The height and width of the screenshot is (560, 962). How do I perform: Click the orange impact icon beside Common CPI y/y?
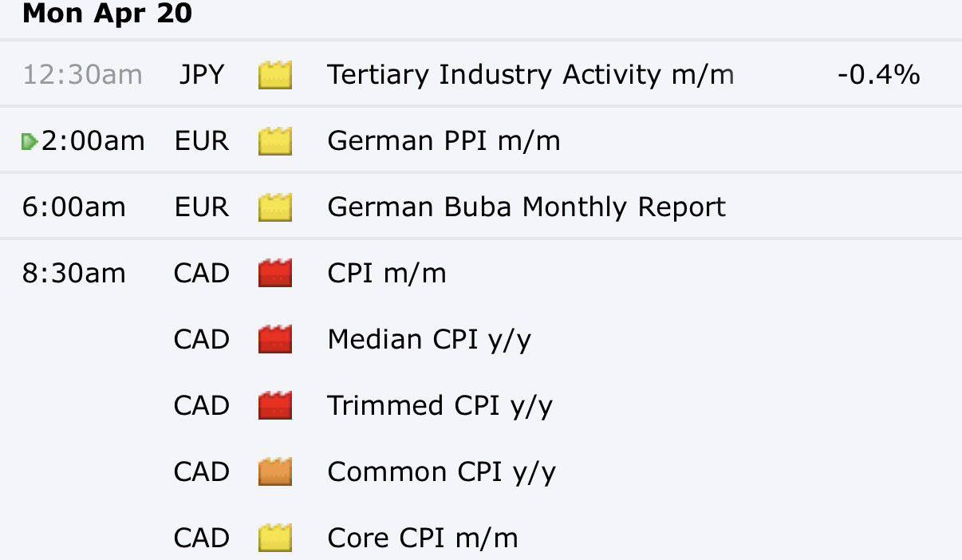click(275, 472)
